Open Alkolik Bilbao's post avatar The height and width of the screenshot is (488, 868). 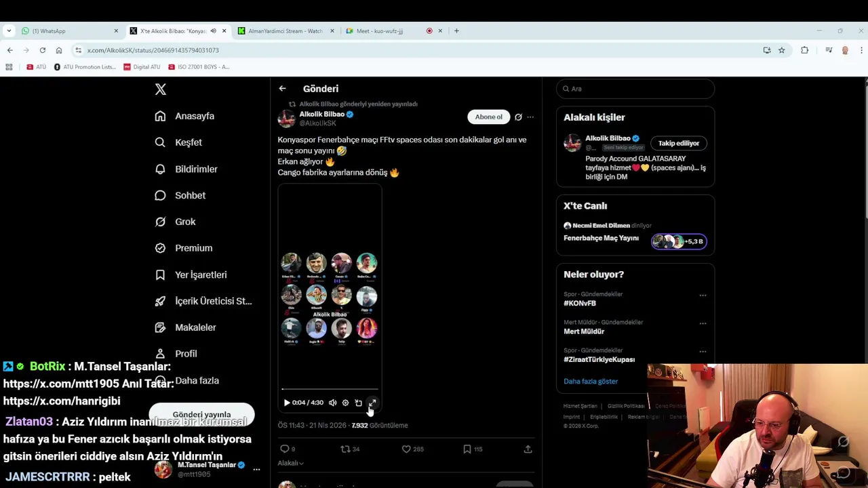pyautogui.click(x=287, y=119)
